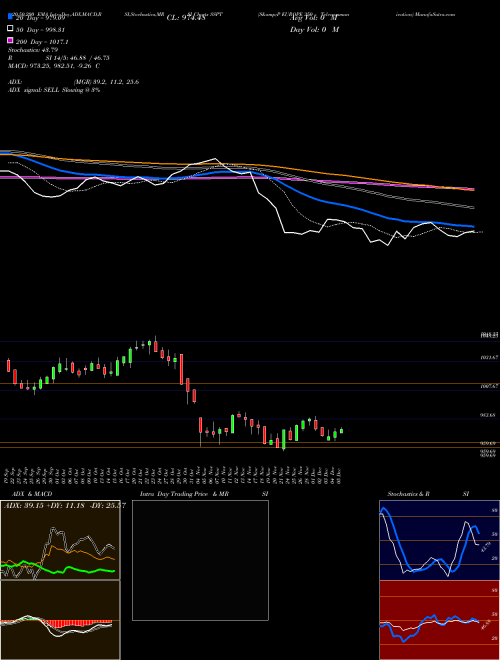500x660 pixels.
Task: Click the last green candlestick on chart
Action: [341, 431]
